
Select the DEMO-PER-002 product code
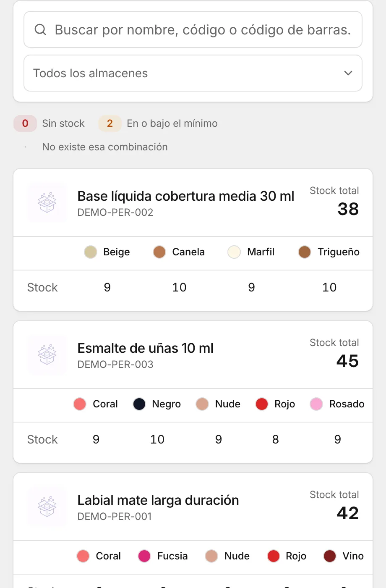tap(115, 213)
